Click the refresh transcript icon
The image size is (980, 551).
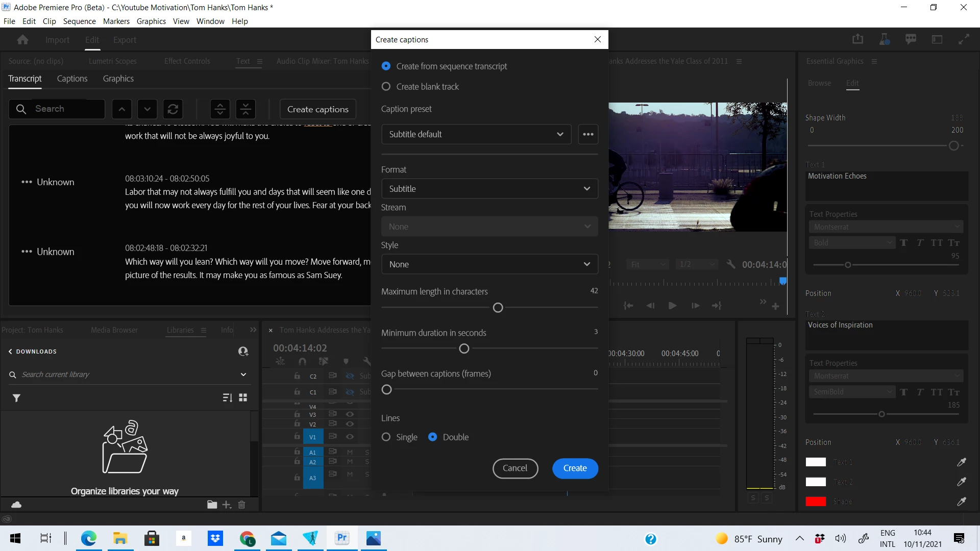coord(173,109)
